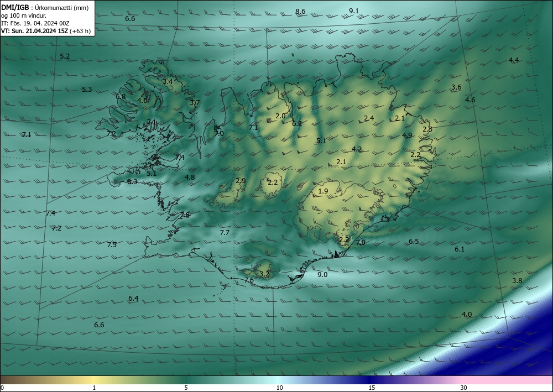
Task: Click the 8.3 value on the map
Action: [x=132, y=181]
